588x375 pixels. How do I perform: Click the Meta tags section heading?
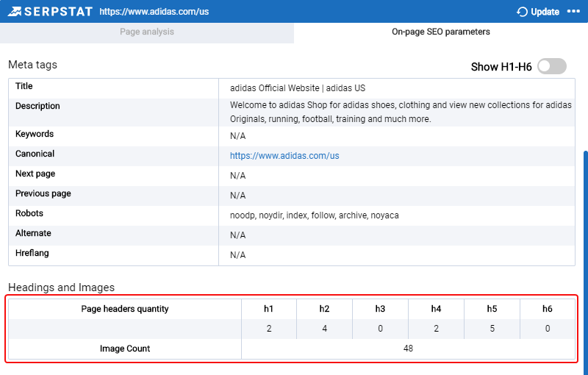point(32,65)
